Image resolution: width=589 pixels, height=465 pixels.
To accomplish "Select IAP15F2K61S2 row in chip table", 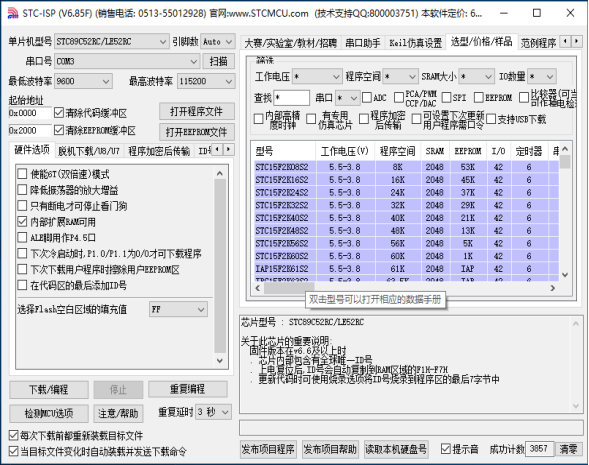I will tap(406, 269).
